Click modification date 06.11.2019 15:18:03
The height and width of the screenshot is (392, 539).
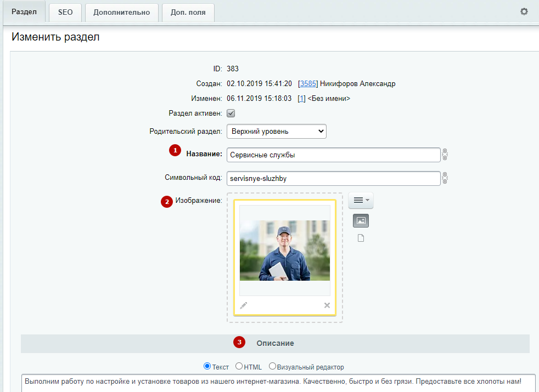(259, 99)
